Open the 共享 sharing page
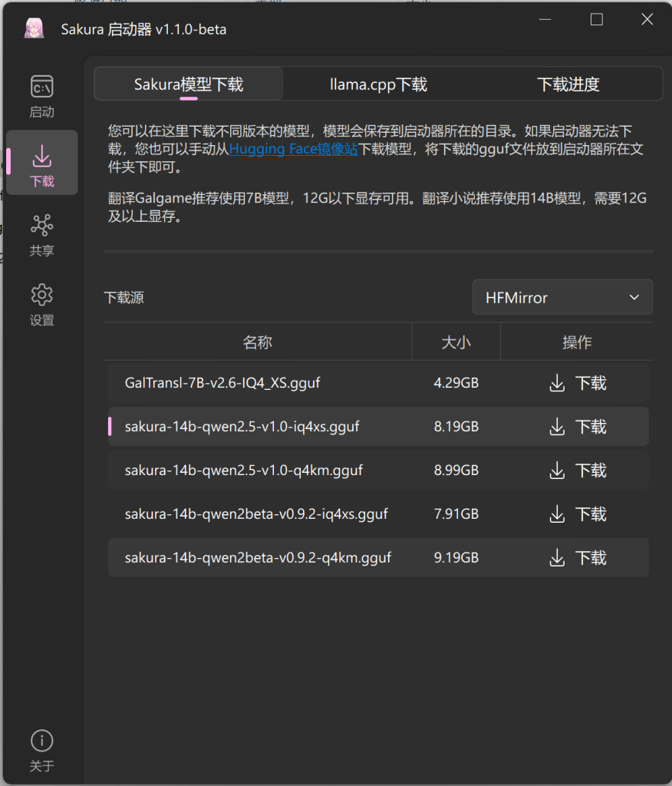Image resolution: width=672 pixels, height=786 pixels. 41,235
